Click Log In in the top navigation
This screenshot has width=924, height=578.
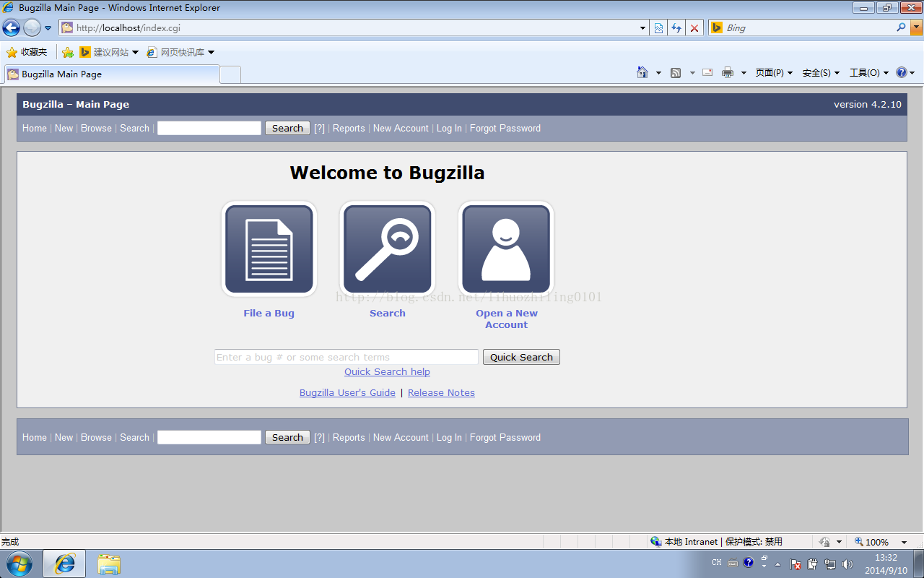click(x=449, y=128)
